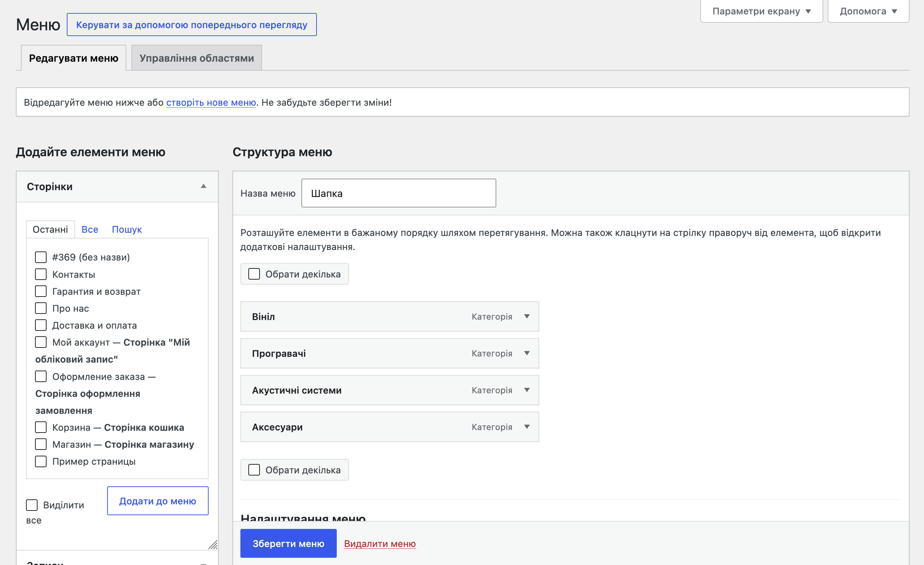Check the Оформление заказа checkbox
This screenshot has height=565, width=924.
[41, 376]
